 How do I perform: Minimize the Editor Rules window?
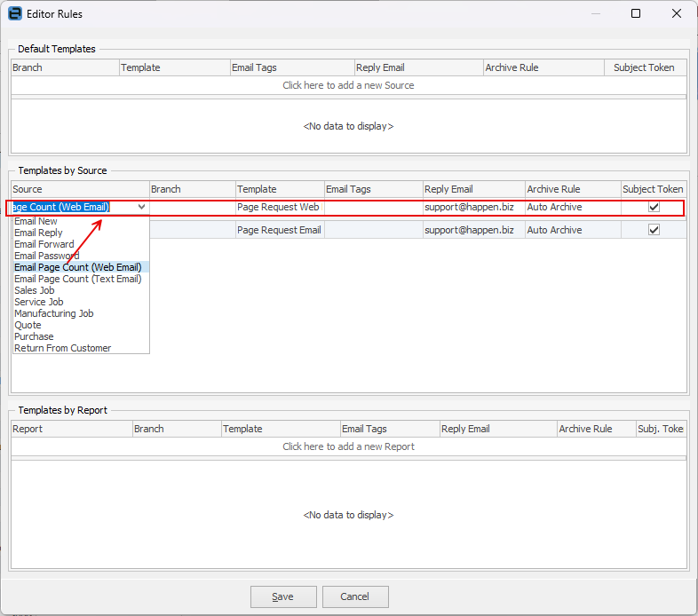point(596,14)
